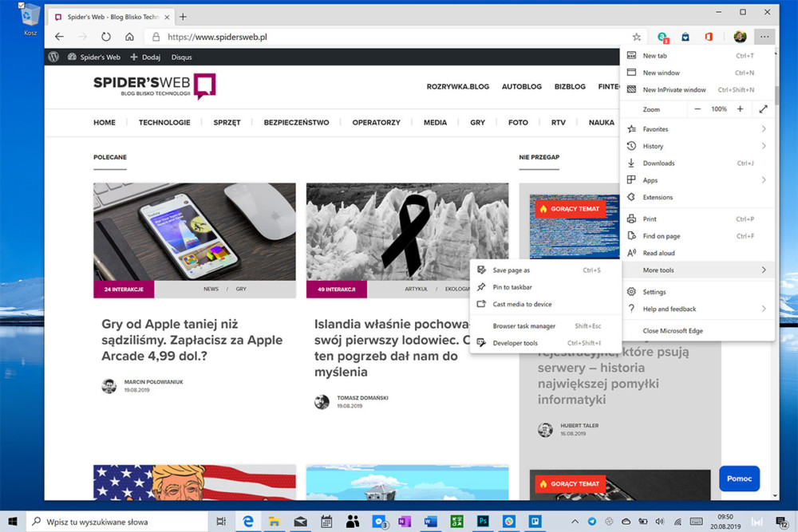Expand the Favorites submenu arrow
Viewport: 798px width, 532px height.
tap(764, 129)
